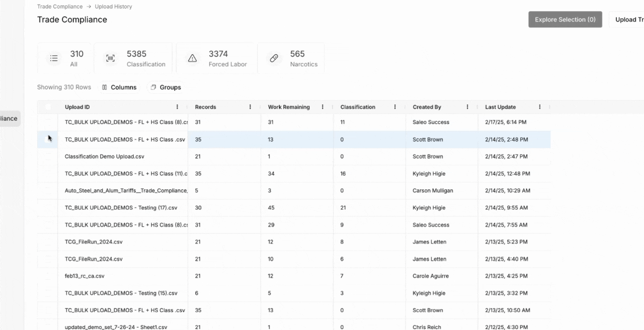The width and height of the screenshot is (644, 330).
Task: Open the Work Remaining column menu
Action: pyautogui.click(x=323, y=107)
